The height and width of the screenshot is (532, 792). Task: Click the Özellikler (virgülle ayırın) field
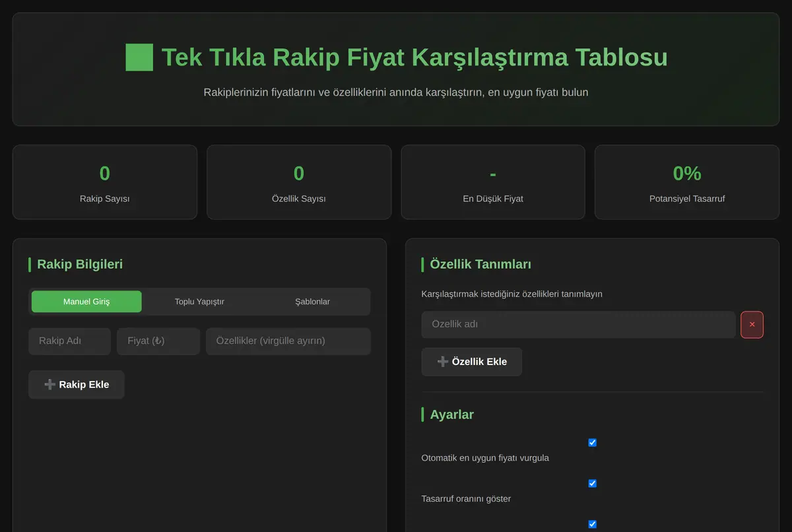[x=288, y=341]
